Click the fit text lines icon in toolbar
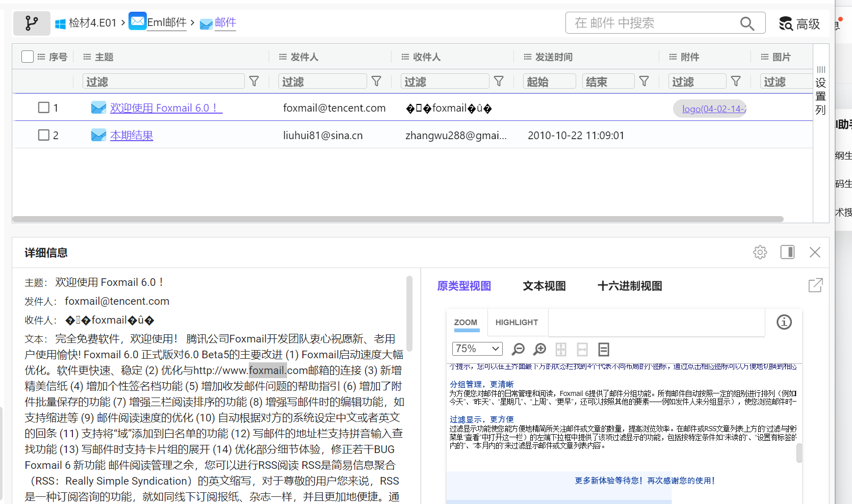The height and width of the screenshot is (504, 852). pyautogui.click(x=604, y=349)
